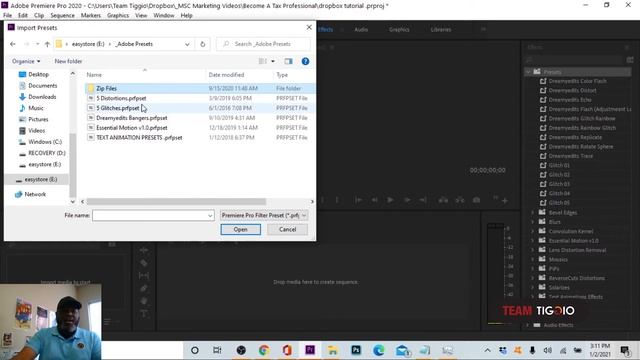Select Windows (C:) drive
The width and height of the screenshot is (640, 360).
(45, 142)
